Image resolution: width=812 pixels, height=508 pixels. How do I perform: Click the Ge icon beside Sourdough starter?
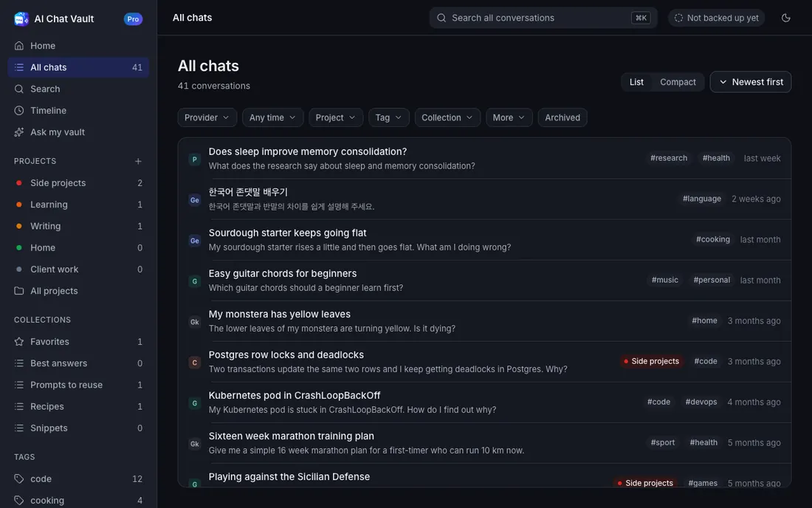195,240
